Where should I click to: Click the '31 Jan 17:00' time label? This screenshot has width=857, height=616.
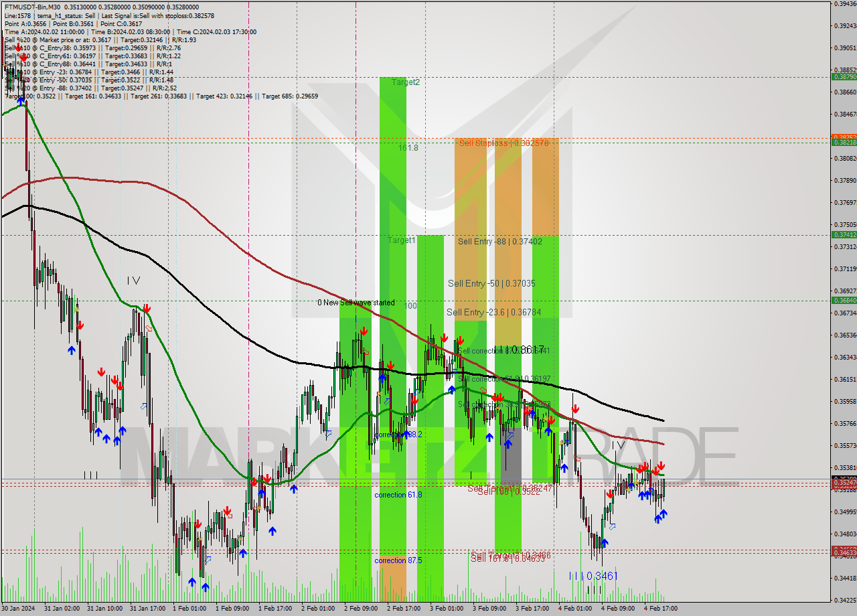(x=147, y=609)
